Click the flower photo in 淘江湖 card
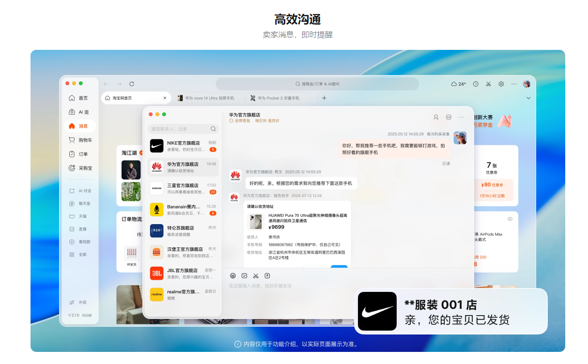588x364 pixels. coord(131,192)
